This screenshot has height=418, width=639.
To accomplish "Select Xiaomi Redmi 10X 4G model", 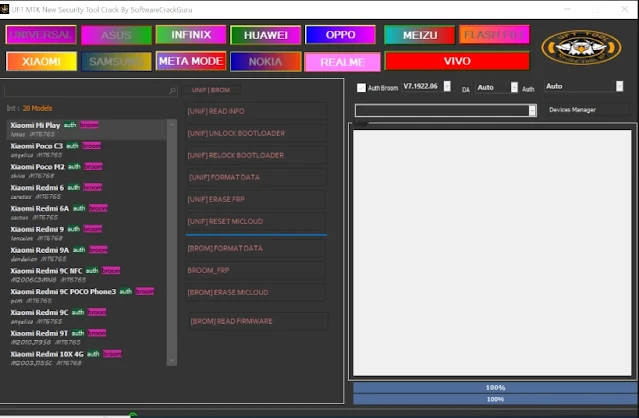I will tap(86, 358).
